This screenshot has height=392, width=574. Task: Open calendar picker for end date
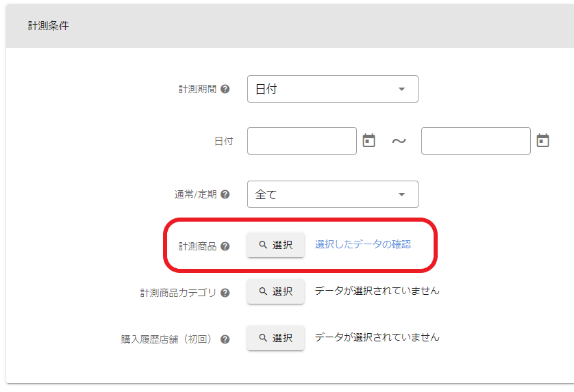[542, 141]
